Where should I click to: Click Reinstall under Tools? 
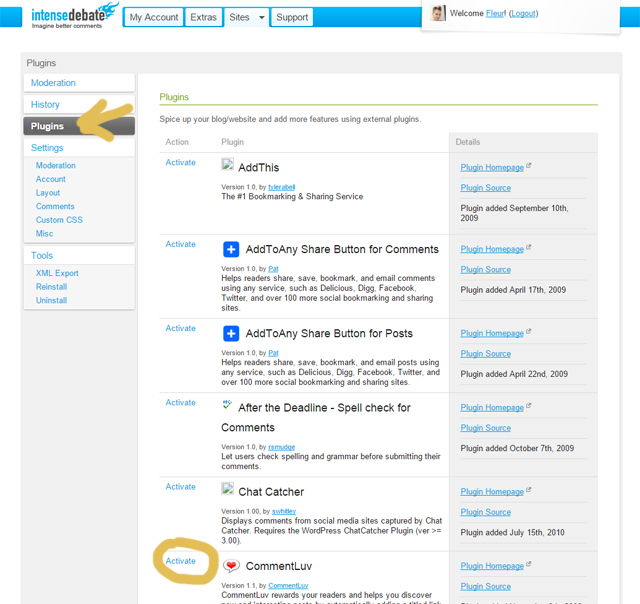(x=51, y=287)
